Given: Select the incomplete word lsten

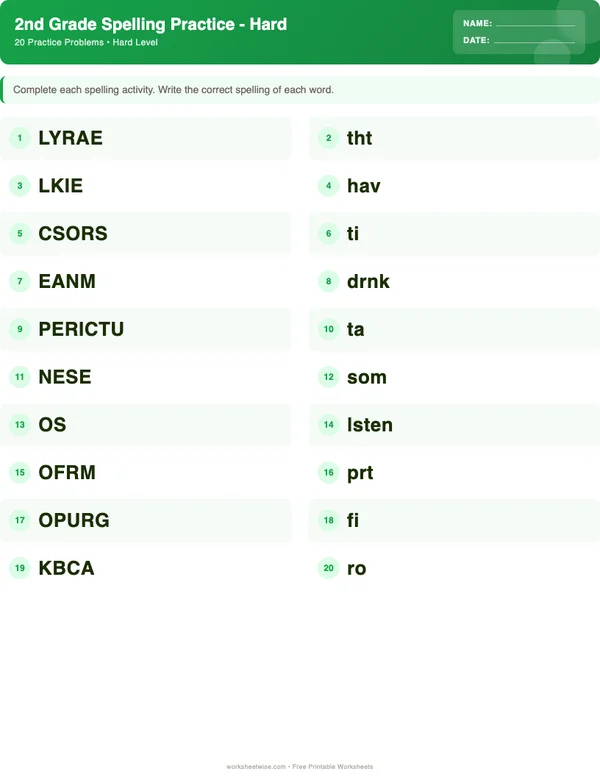Looking at the screenshot, I should coord(370,425).
